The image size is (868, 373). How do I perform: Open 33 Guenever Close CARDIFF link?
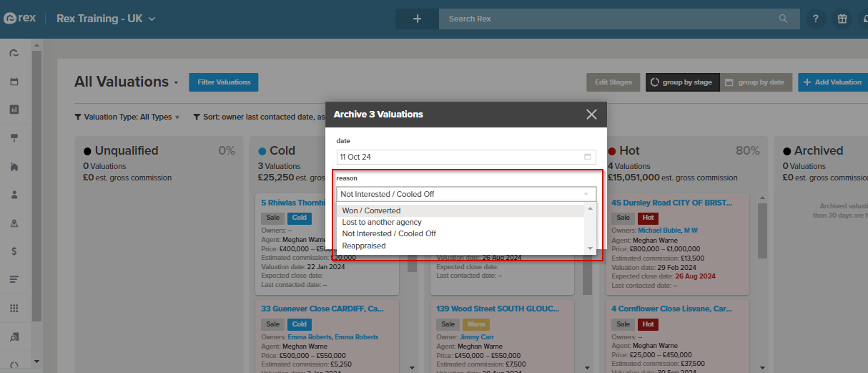coord(322,309)
